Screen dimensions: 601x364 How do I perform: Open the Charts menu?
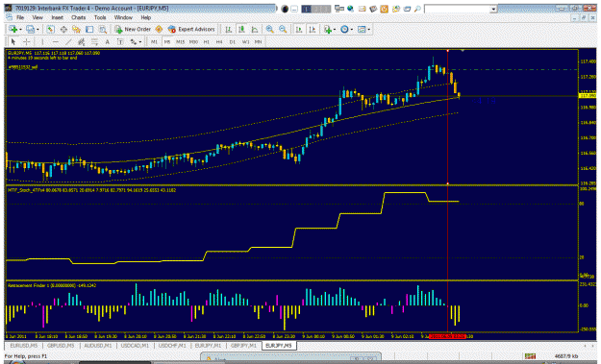tap(79, 17)
